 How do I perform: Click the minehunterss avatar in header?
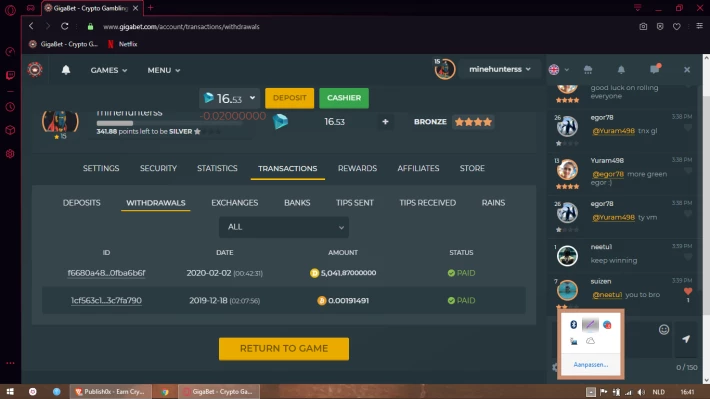[x=444, y=69]
